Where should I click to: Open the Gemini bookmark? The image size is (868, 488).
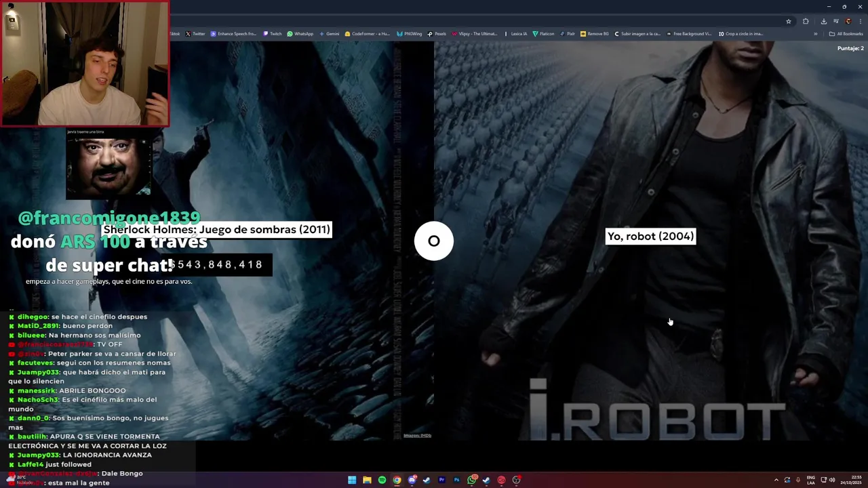(x=330, y=33)
